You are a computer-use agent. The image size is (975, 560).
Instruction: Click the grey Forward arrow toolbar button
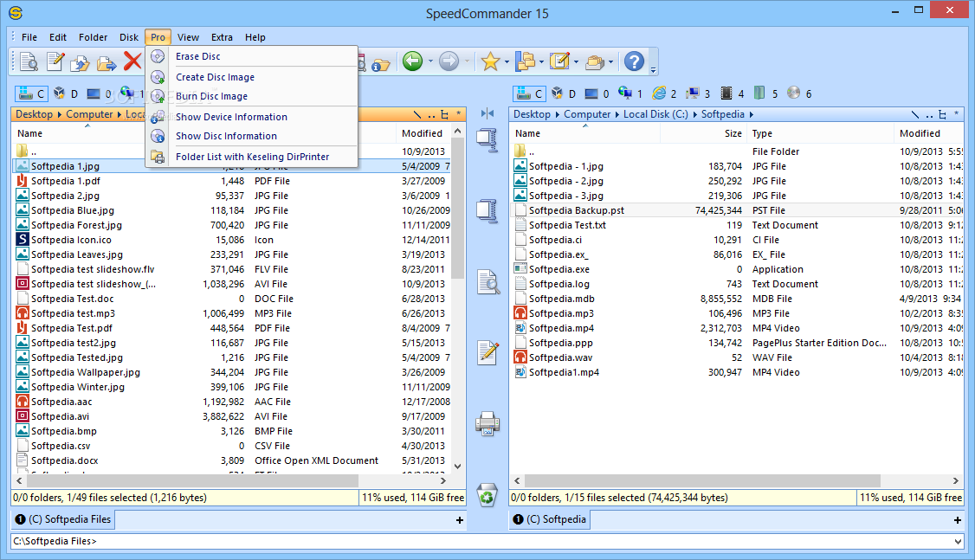click(x=449, y=61)
